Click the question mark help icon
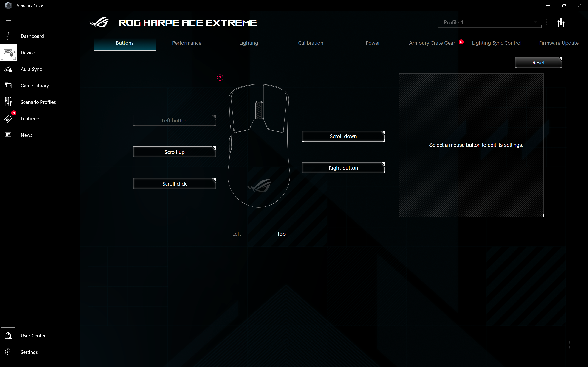The image size is (588, 367). (x=220, y=77)
